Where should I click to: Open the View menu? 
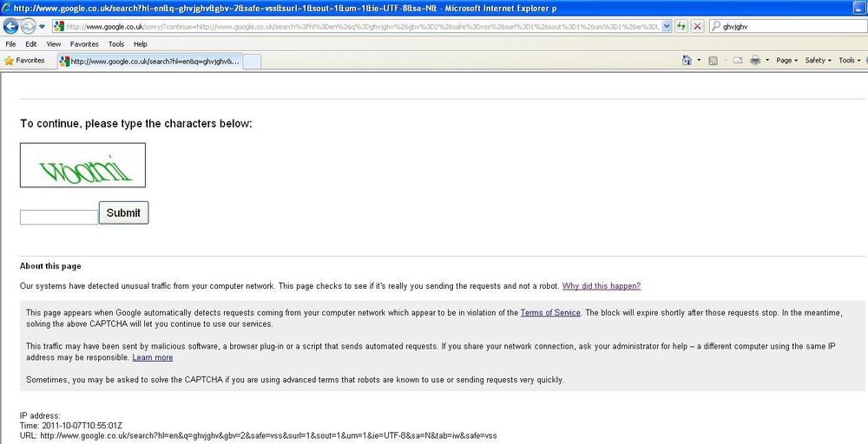[x=54, y=44]
